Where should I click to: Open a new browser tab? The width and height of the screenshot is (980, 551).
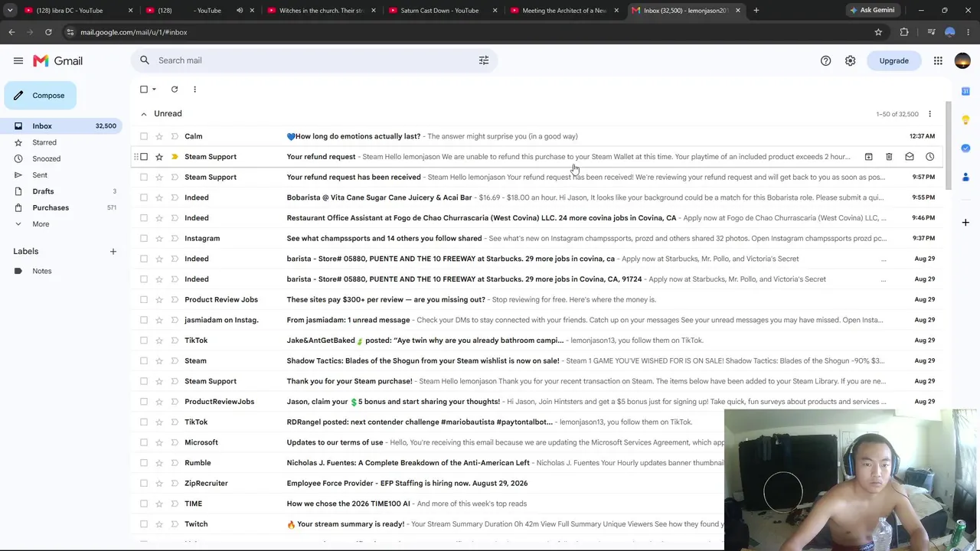[x=756, y=10]
